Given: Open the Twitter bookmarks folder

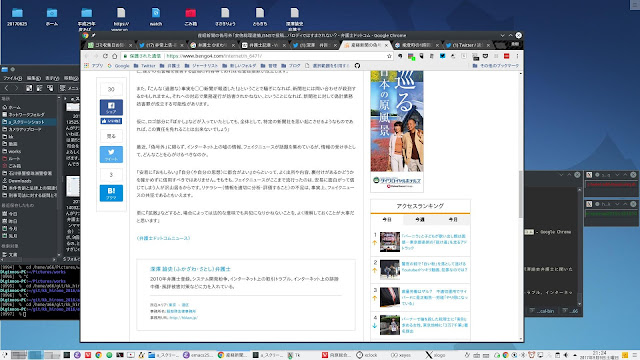Looking at the screenshot, I should [x=144, y=65].
